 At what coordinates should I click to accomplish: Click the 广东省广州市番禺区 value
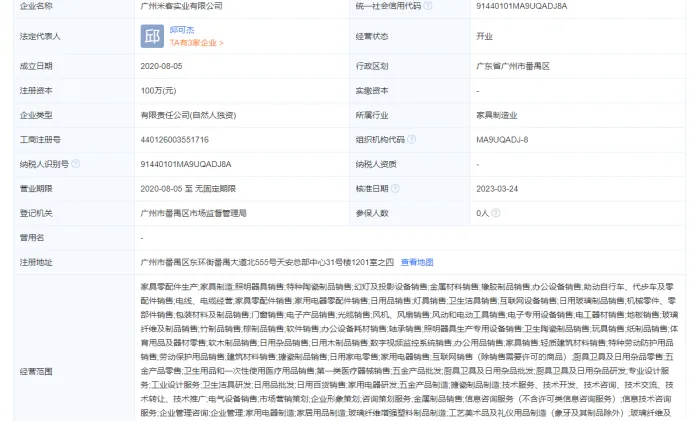tap(513, 66)
